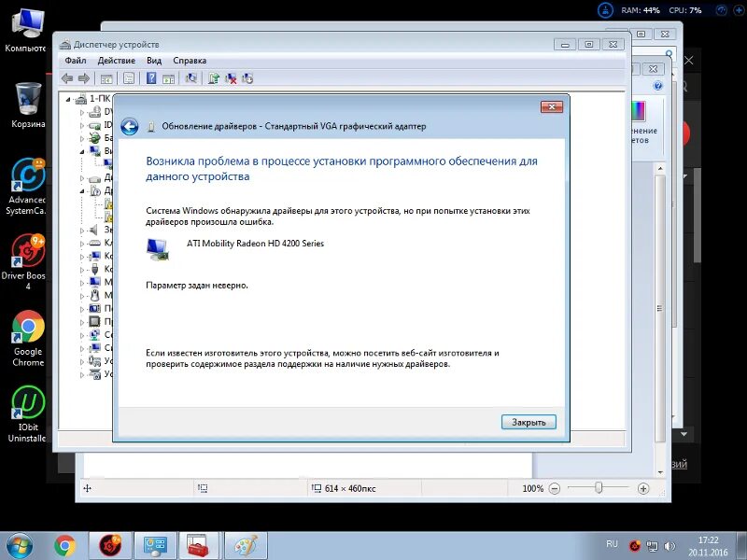The width and height of the screenshot is (747, 560).
Task: Click the Driver Booster tray icon
Action: point(634,546)
